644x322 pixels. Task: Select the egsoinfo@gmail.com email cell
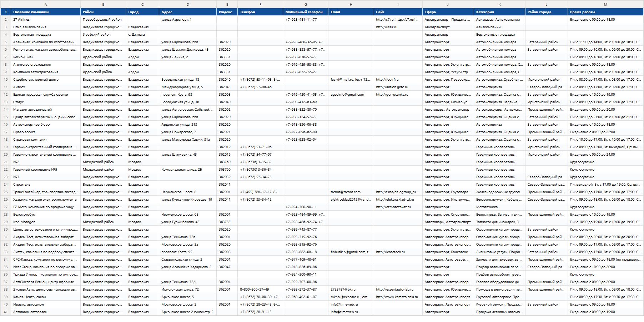click(x=351, y=95)
